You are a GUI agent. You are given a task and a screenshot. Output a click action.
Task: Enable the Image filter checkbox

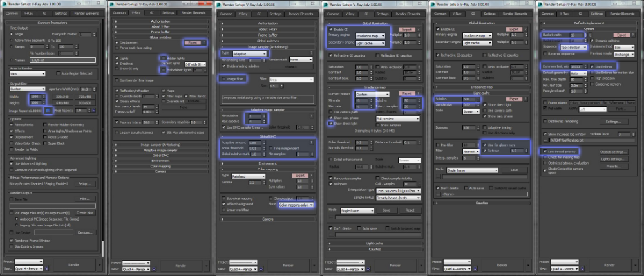click(224, 78)
